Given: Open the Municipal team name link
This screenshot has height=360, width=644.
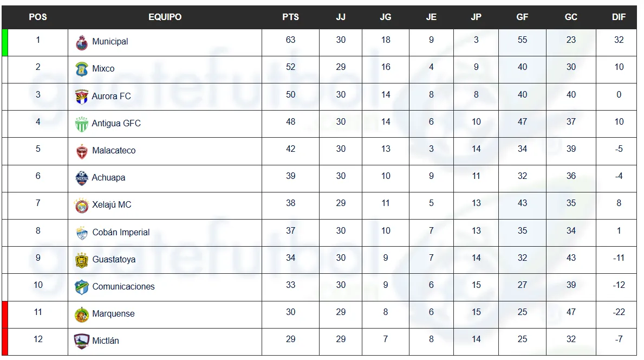Looking at the screenshot, I should click(110, 42).
